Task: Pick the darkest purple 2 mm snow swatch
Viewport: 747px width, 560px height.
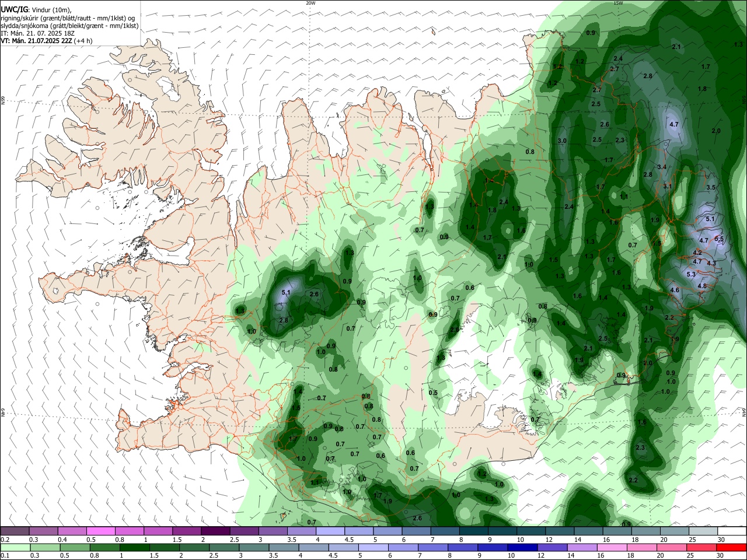Action: point(215,531)
